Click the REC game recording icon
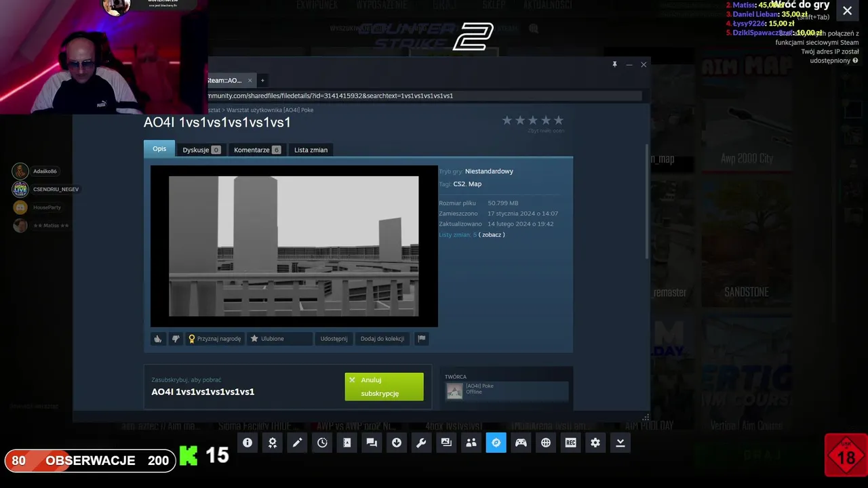This screenshot has height=488, width=868. click(x=571, y=443)
